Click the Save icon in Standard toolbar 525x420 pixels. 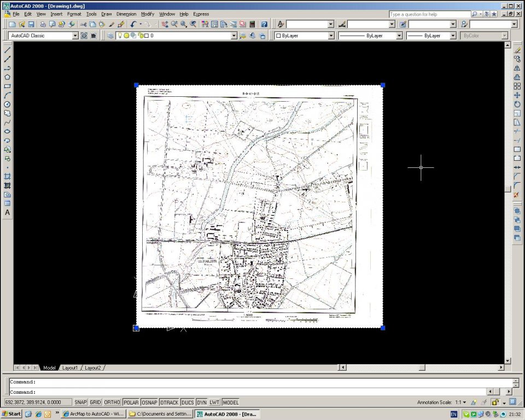(31, 25)
